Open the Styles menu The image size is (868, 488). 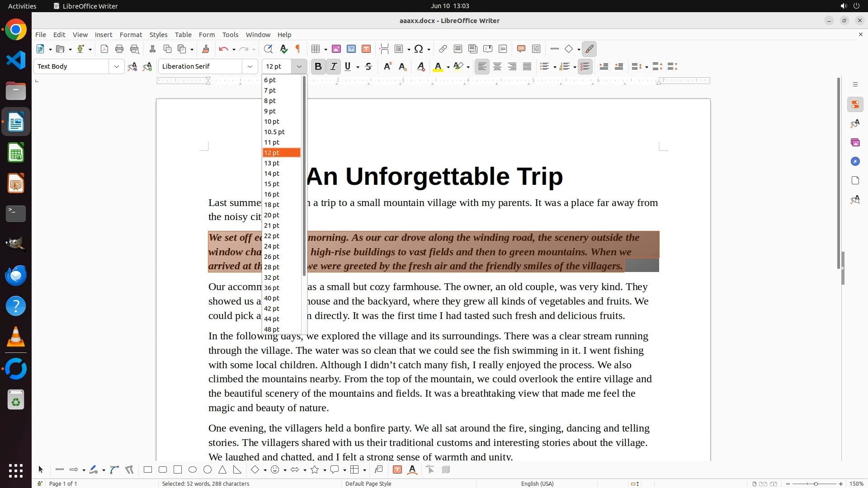point(158,34)
